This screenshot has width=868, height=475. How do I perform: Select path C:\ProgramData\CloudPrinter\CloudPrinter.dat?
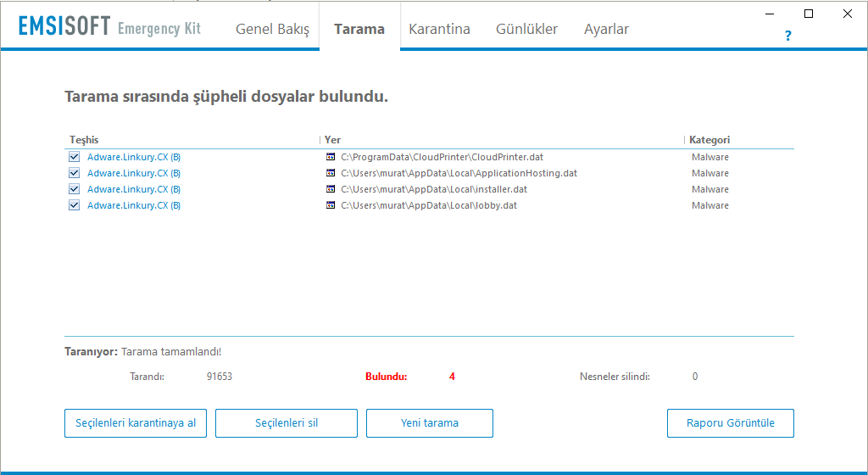[442, 157]
